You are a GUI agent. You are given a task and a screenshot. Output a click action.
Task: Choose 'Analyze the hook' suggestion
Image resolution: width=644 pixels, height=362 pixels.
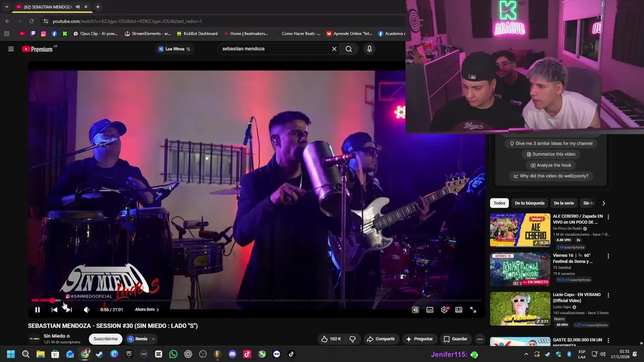coord(551,165)
